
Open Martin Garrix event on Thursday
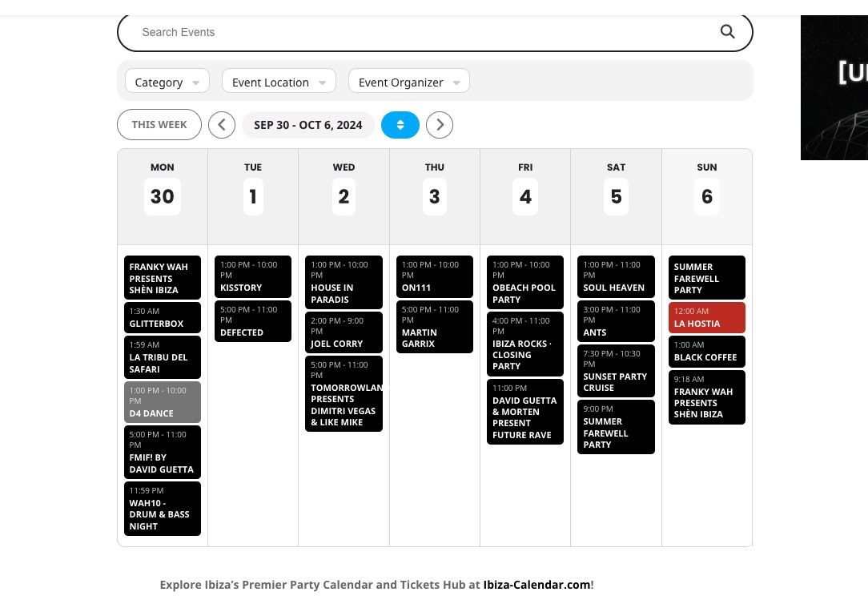coord(435,327)
